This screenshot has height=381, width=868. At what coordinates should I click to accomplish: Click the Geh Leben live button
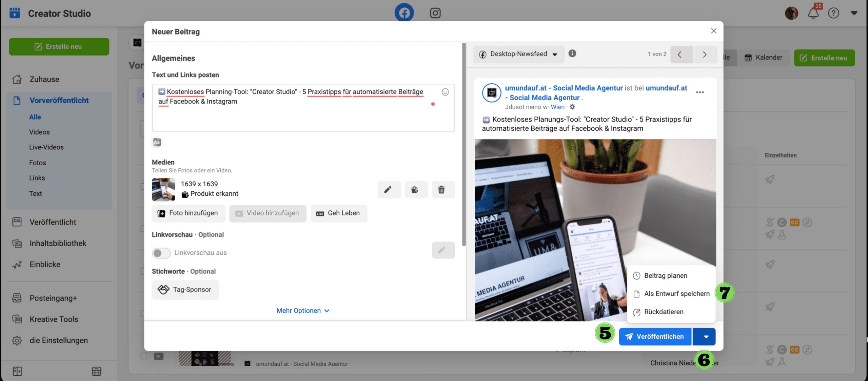point(338,213)
